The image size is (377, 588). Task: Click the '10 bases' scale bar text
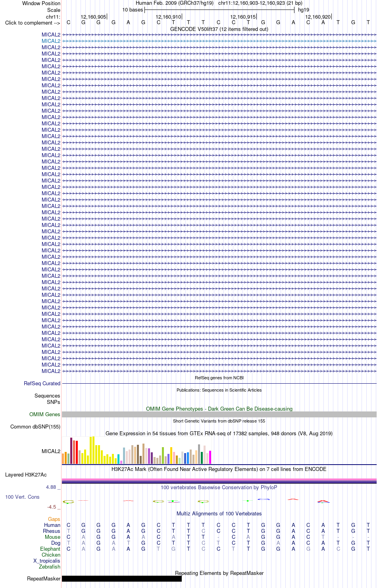pos(133,10)
